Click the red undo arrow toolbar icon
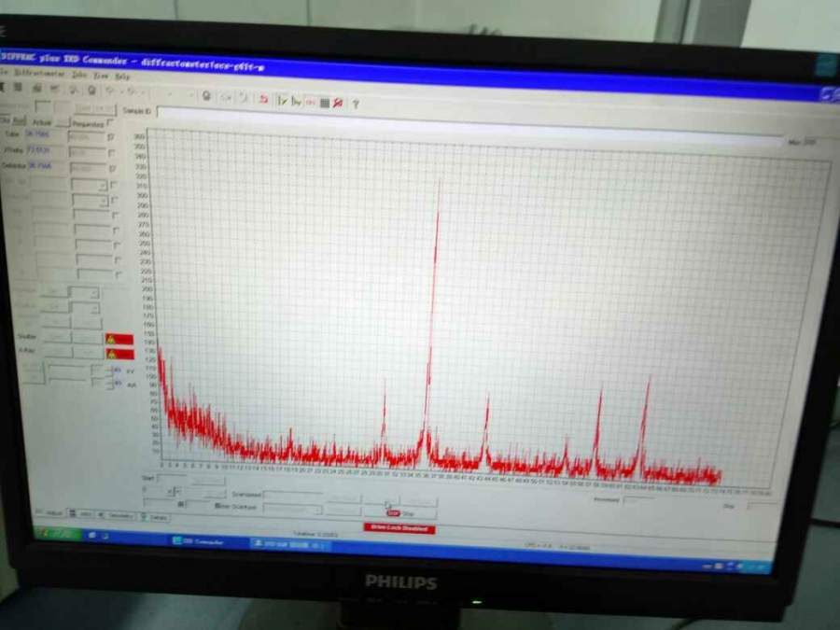840x630 pixels. pyautogui.click(x=263, y=99)
